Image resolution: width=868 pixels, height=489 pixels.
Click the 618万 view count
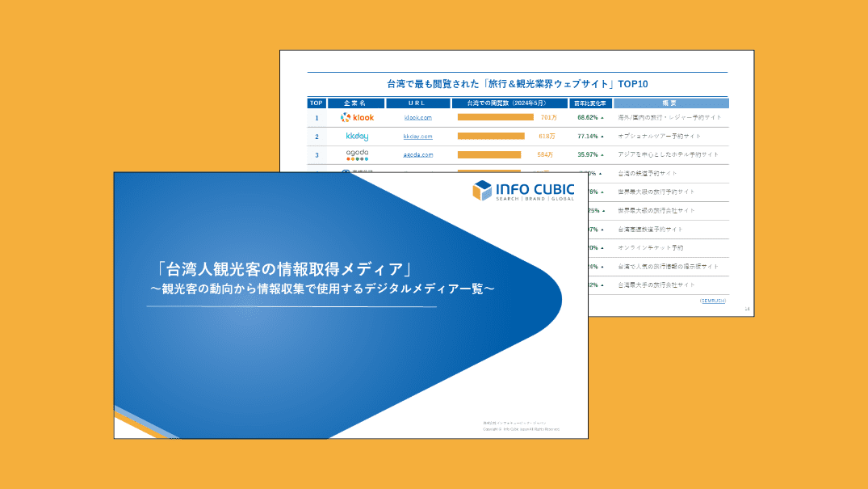point(547,136)
